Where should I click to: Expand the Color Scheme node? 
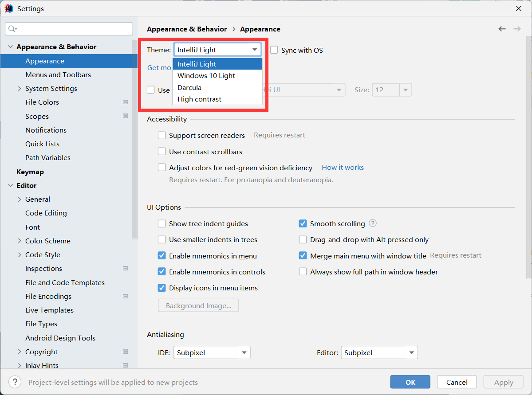tap(20, 241)
